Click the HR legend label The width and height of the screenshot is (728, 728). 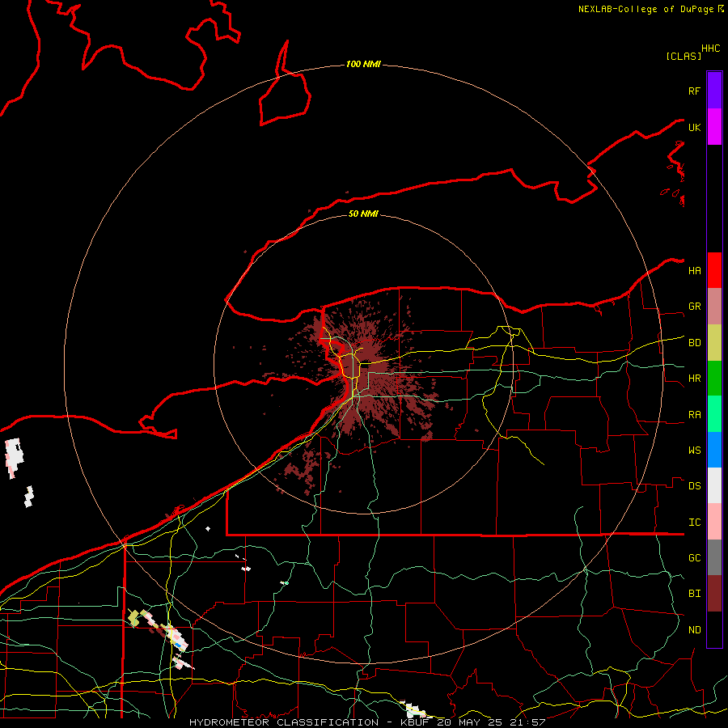pyautogui.click(x=694, y=379)
